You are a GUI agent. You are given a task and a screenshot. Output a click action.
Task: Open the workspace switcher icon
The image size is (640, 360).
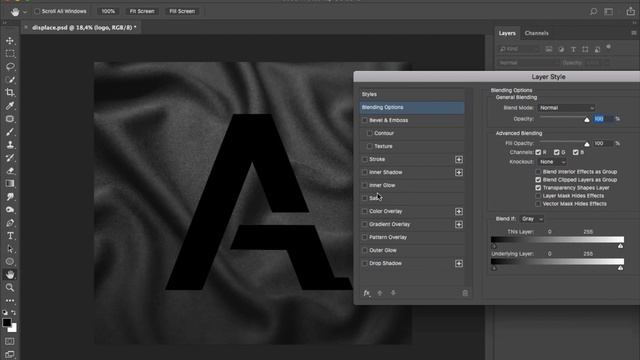(x=609, y=11)
